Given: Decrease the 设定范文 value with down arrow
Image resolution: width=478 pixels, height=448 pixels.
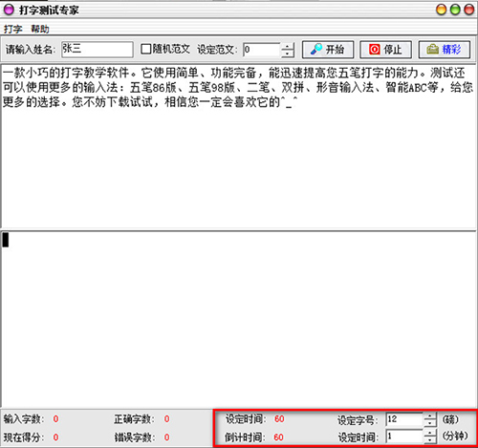Looking at the screenshot, I should pyautogui.click(x=288, y=53).
